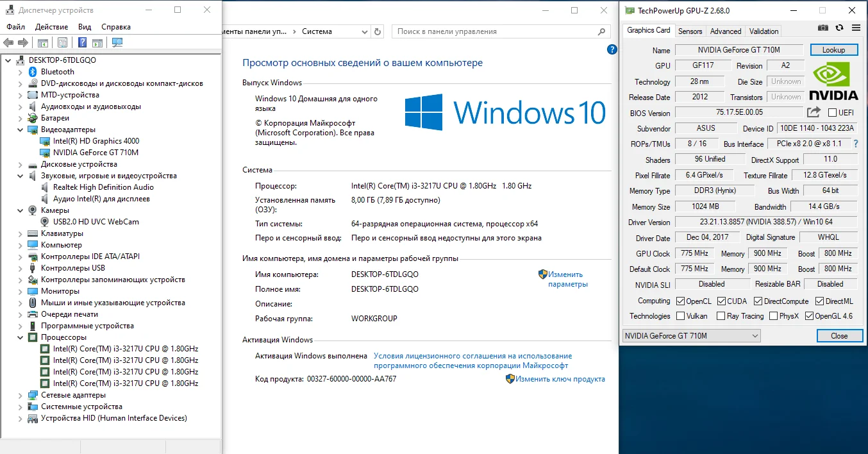This screenshot has width=868, height=454.
Task: Toggle CUDA checkbox in GPU-Z
Action: click(x=721, y=301)
